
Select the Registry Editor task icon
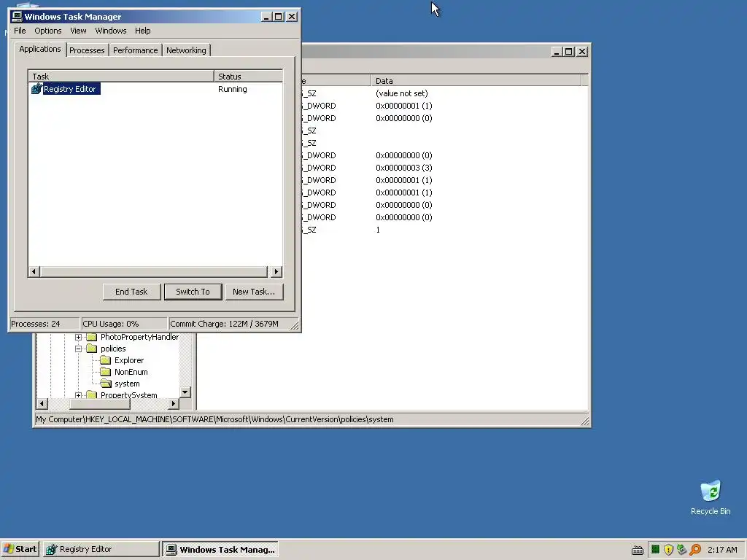coord(36,89)
